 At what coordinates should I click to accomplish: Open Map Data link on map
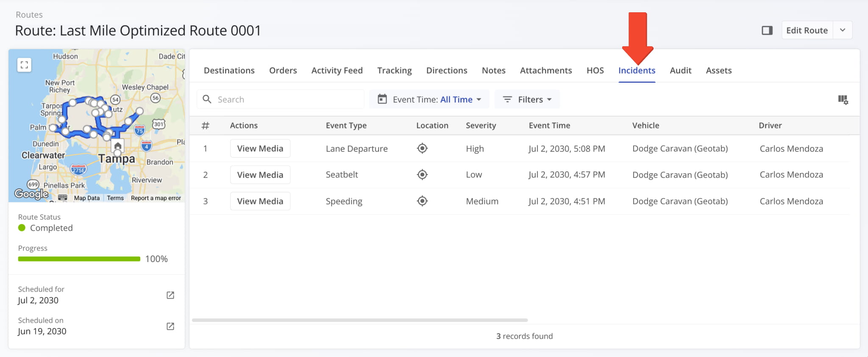(x=87, y=198)
